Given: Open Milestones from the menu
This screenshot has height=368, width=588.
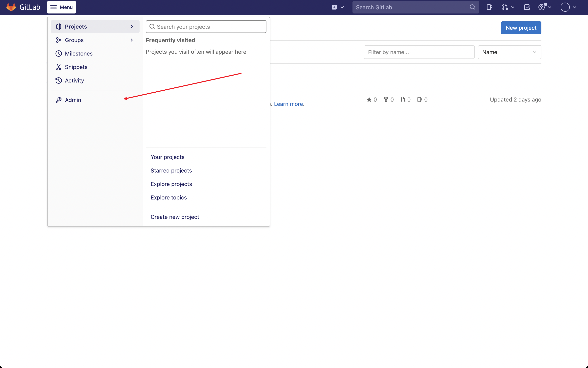Looking at the screenshot, I should click(x=95, y=54).
